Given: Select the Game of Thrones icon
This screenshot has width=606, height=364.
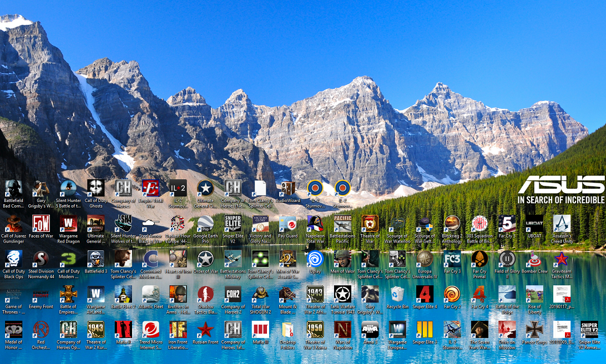Looking at the screenshot, I should pos(13,295).
